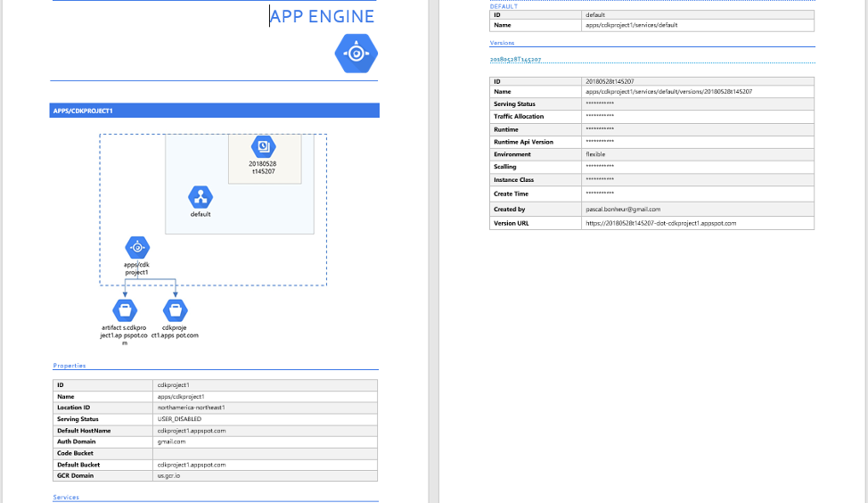Screen dimensions: 868x503
Task: Click the masked Serving Status value in versions table
Action: [600, 103]
